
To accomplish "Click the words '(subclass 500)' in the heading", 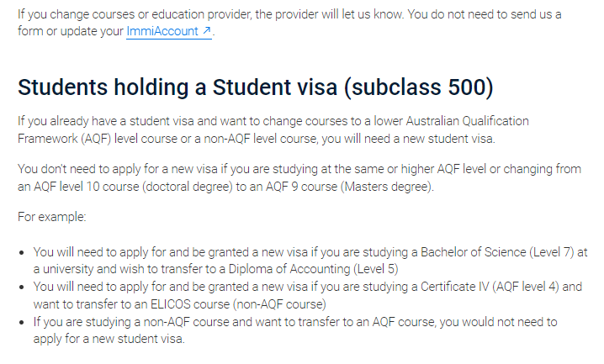I will point(418,87).
